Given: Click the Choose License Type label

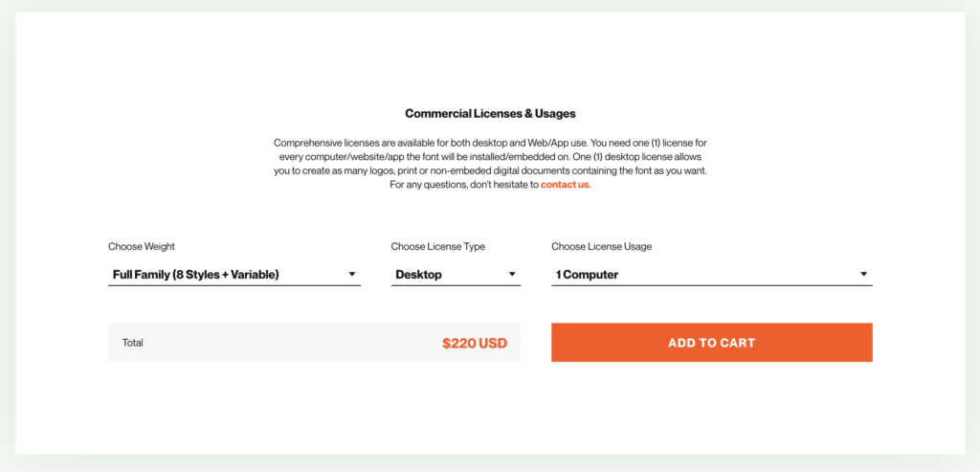Looking at the screenshot, I should (x=437, y=247).
